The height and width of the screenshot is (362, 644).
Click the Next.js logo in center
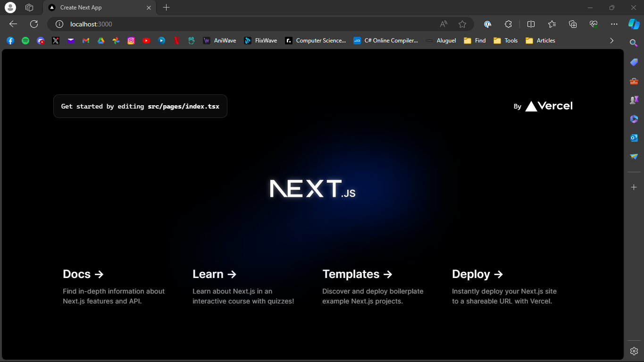[312, 188]
